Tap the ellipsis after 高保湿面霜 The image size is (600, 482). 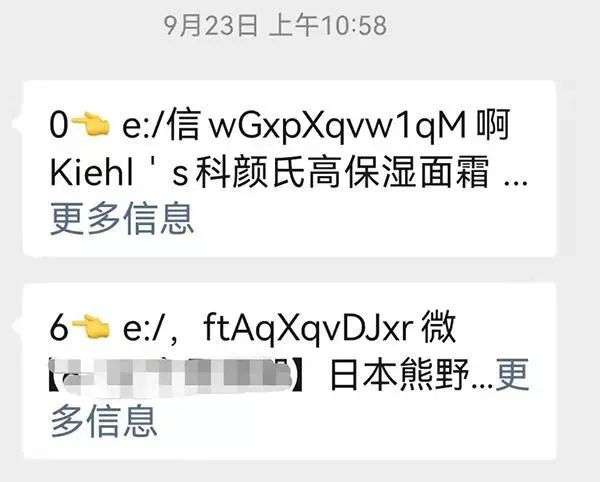(x=516, y=183)
